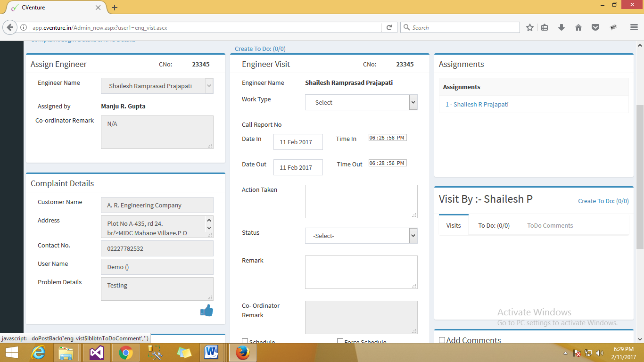Click the Contact No. field 02227782532

pos(157,248)
